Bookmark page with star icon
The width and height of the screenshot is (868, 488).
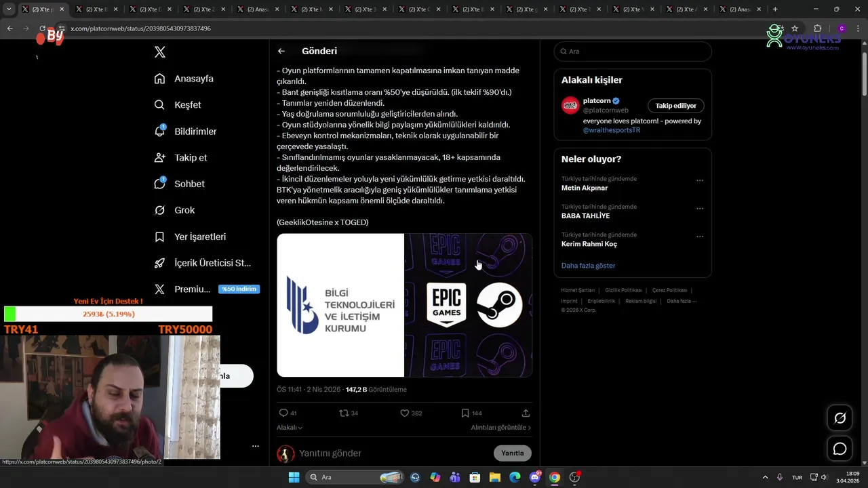[795, 28]
